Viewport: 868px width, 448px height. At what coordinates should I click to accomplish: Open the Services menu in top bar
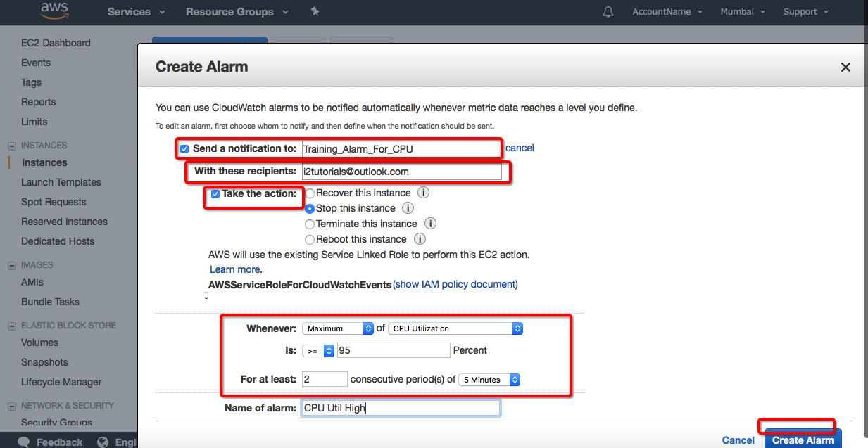(x=136, y=12)
